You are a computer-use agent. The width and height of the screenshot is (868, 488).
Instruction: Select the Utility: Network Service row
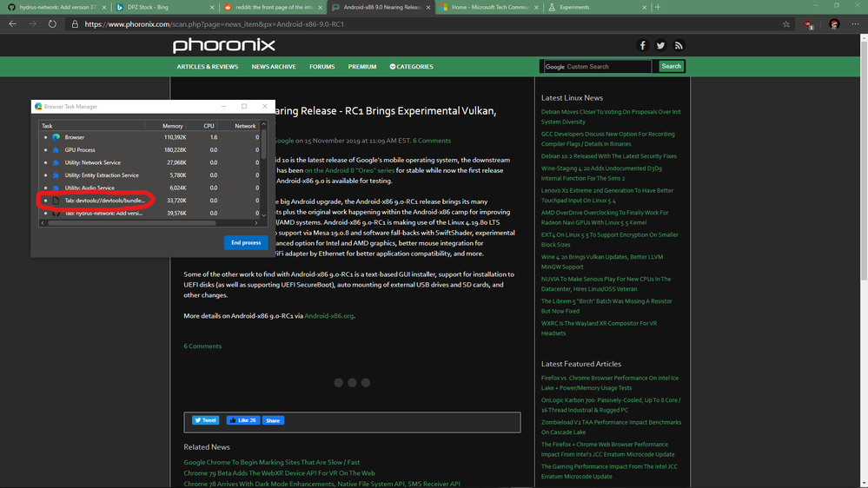coord(149,162)
